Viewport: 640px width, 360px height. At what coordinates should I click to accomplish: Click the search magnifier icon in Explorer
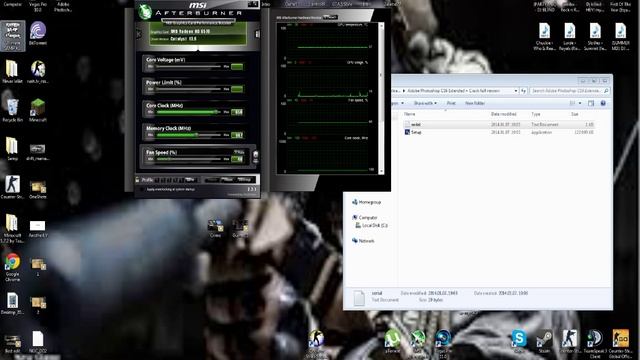point(606,91)
